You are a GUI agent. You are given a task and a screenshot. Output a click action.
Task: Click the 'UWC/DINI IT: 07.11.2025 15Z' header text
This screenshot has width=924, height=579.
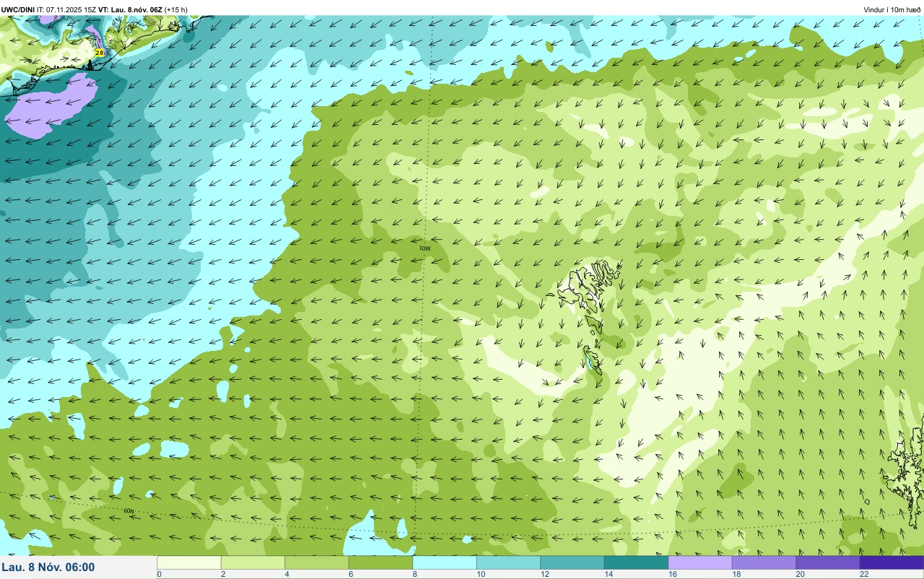(49, 9)
